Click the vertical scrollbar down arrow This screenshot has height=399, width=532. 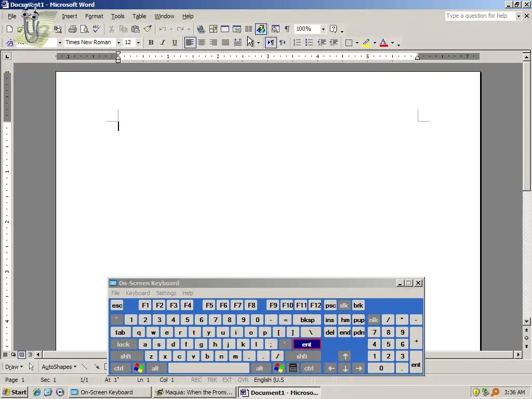[526, 321]
